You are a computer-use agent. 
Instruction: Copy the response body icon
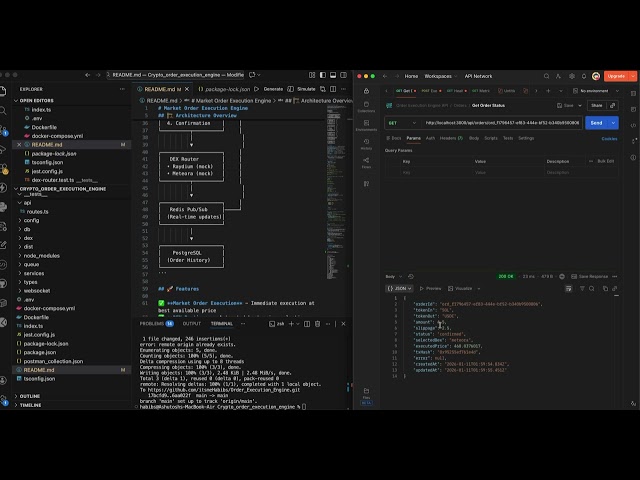click(605, 289)
